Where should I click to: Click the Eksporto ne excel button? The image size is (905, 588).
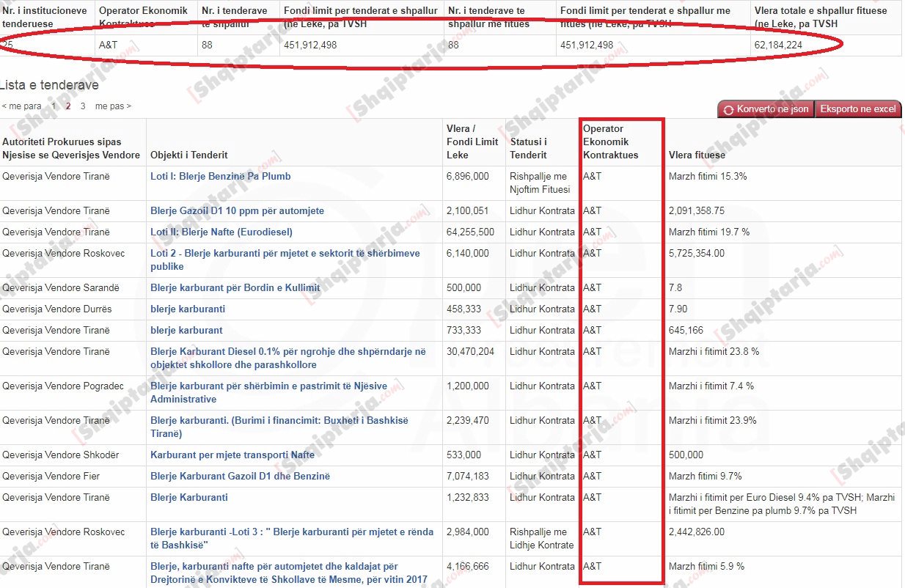857,109
